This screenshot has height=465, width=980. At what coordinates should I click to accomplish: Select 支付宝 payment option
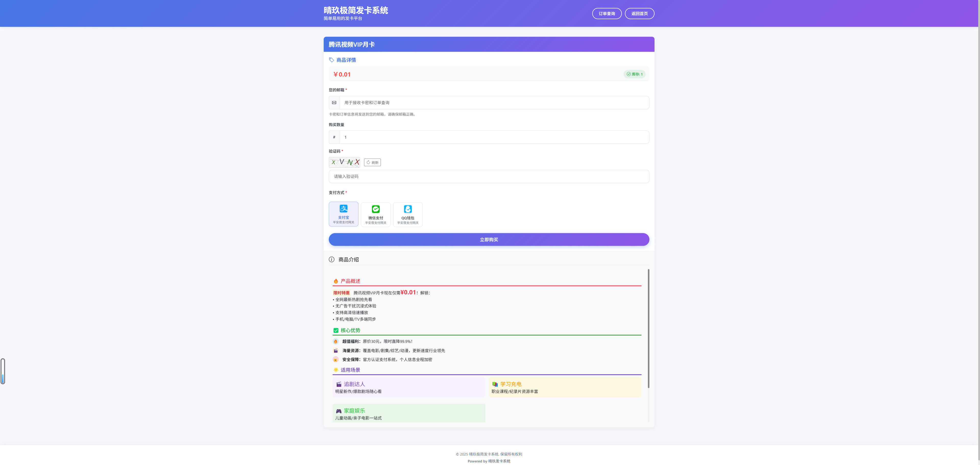tap(344, 217)
